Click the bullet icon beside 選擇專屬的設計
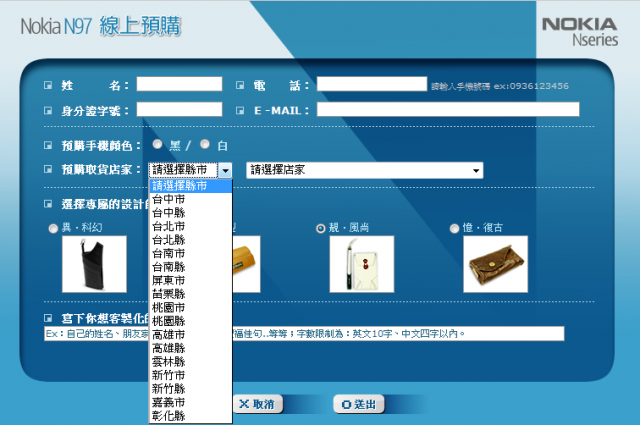Image resolution: width=640 pixels, height=425 pixels. point(48,203)
